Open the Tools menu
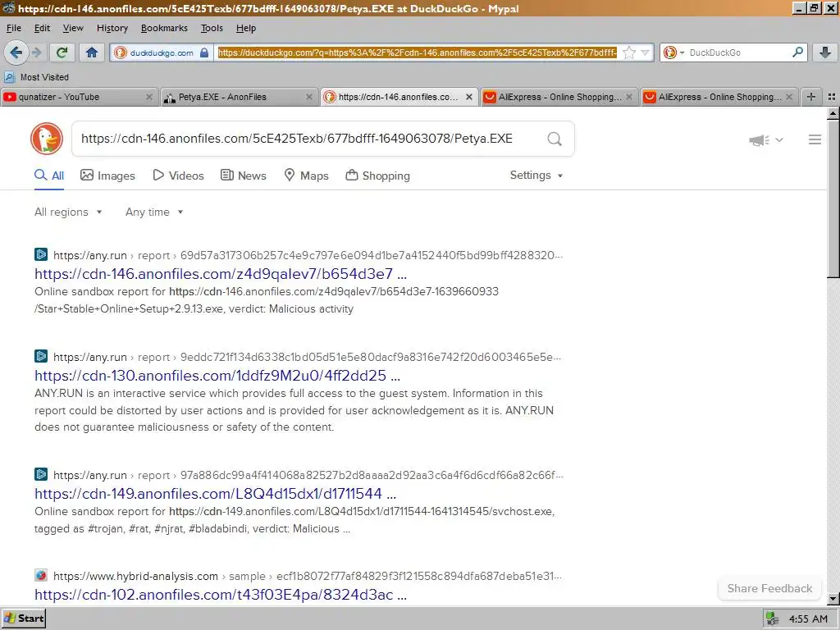This screenshot has height=630, width=840. coord(212,28)
